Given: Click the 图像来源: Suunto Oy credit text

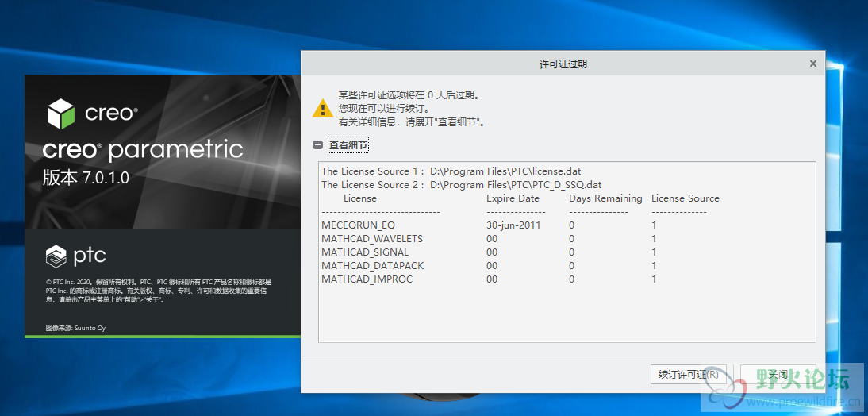Looking at the screenshot, I should point(76,328).
